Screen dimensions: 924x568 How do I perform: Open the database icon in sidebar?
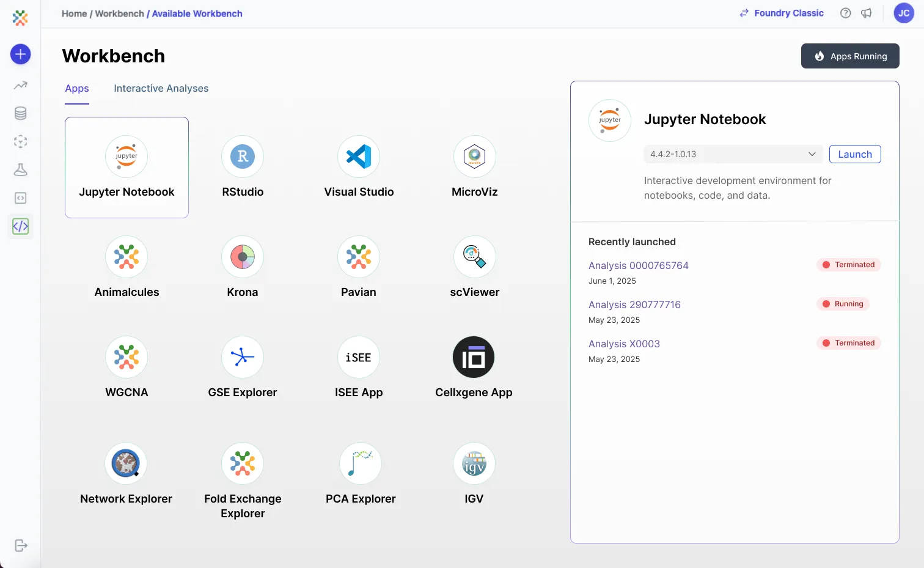20,113
